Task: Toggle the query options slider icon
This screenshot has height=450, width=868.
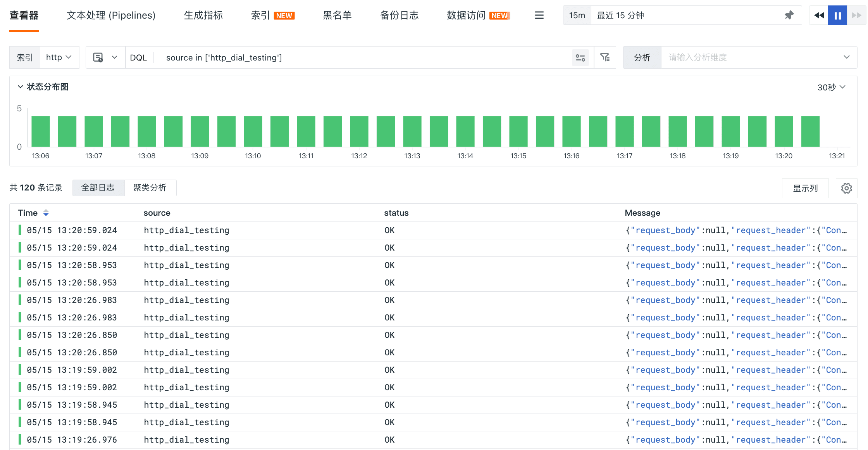Action: (580, 57)
